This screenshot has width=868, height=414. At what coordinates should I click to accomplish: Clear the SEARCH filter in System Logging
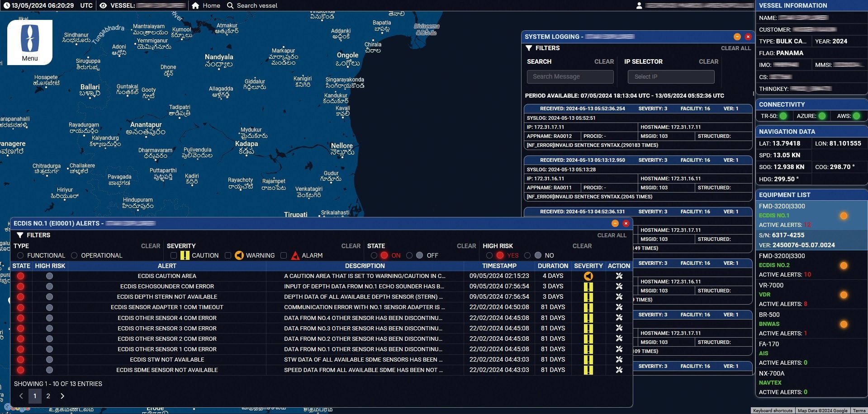604,61
